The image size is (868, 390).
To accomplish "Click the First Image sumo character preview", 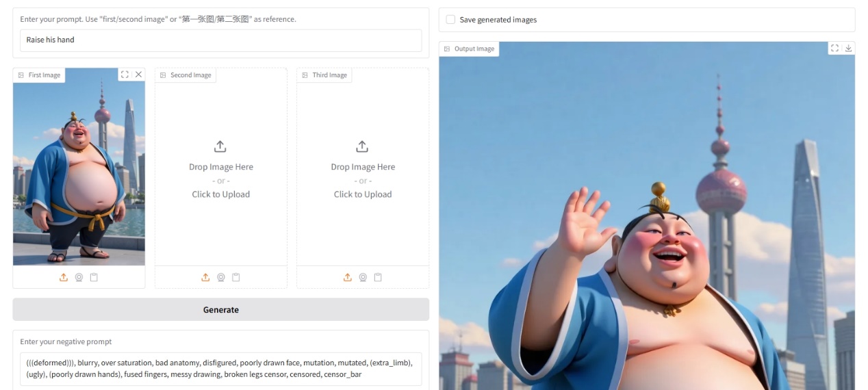I will (x=79, y=166).
